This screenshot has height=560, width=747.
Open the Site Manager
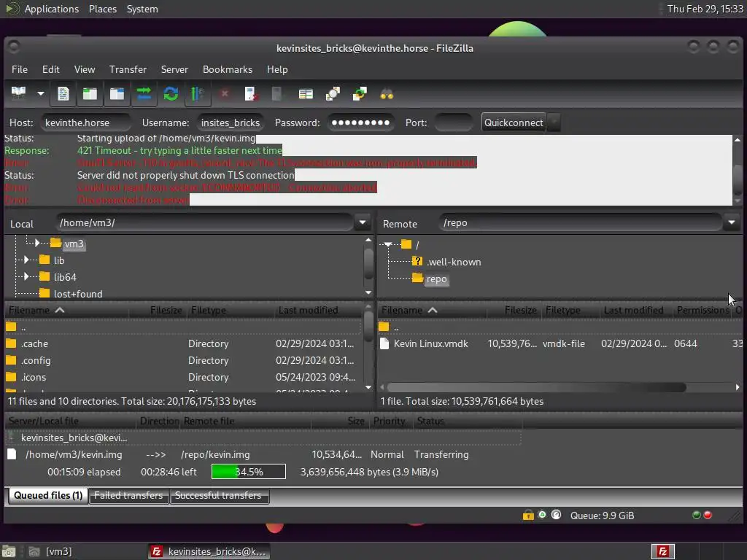[x=18, y=93]
